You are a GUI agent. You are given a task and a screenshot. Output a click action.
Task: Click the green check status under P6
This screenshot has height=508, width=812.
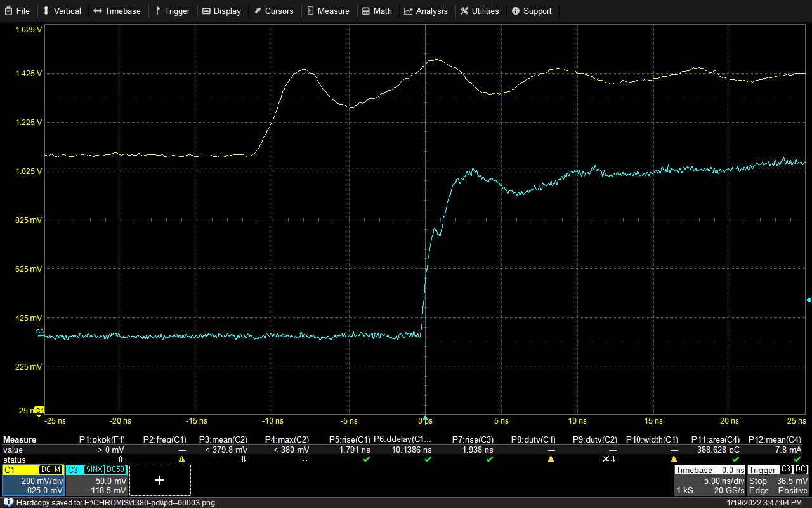[428, 459]
